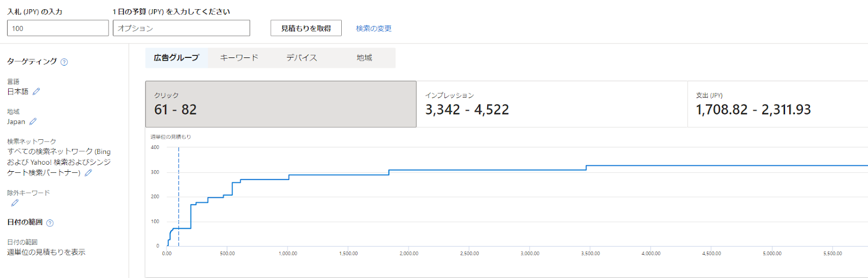Edit the search network setting pencil
The height and width of the screenshot is (278, 868).
point(88,173)
